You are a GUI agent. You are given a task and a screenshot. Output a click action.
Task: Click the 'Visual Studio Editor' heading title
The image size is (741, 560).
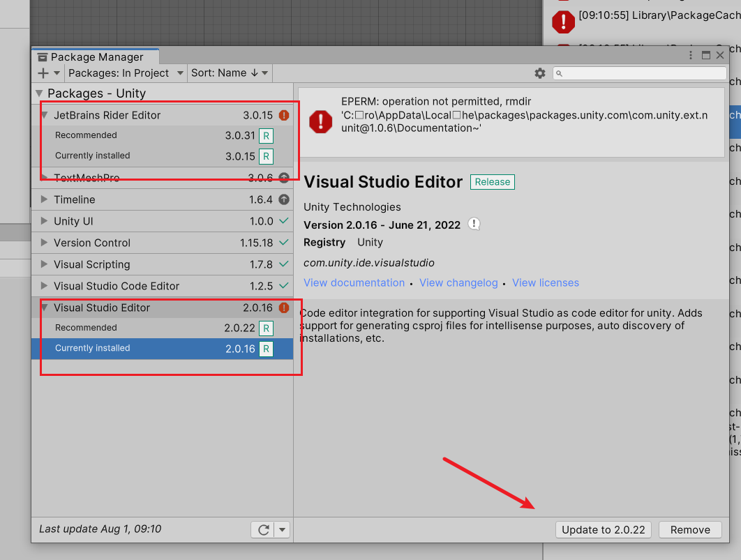coord(383,182)
